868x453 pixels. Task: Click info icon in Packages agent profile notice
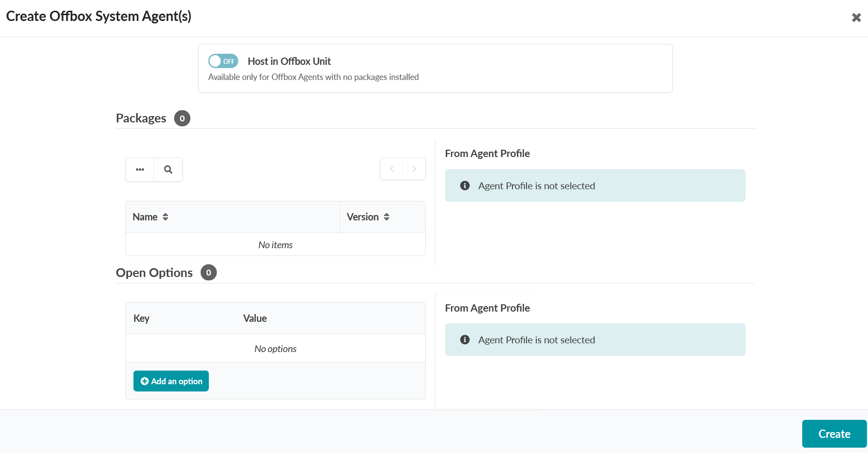click(465, 186)
